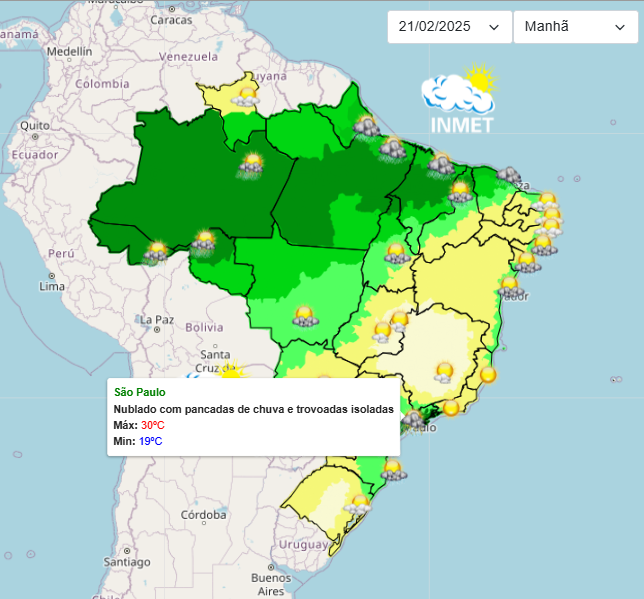Open the 21/02/2025 date dropdown
Screen dimensions: 644x599
click(x=450, y=27)
